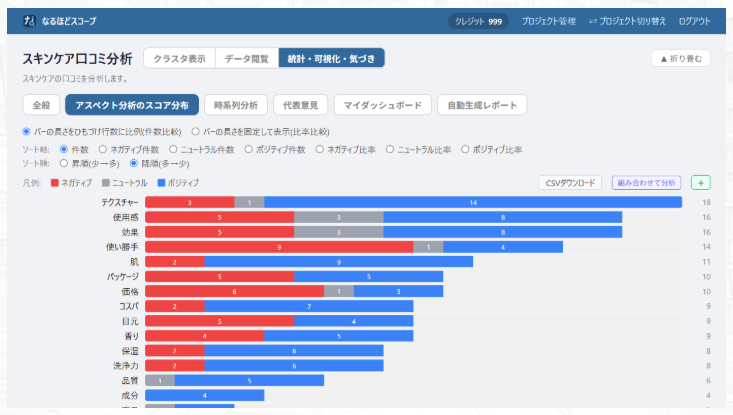The height and width of the screenshot is (415, 733).
Task: Click the 目元 row label
Action: [x=130, y=321]
